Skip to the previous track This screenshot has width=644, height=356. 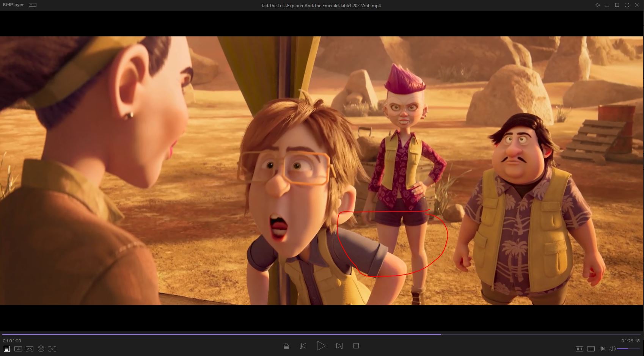[x=303, y=346]
